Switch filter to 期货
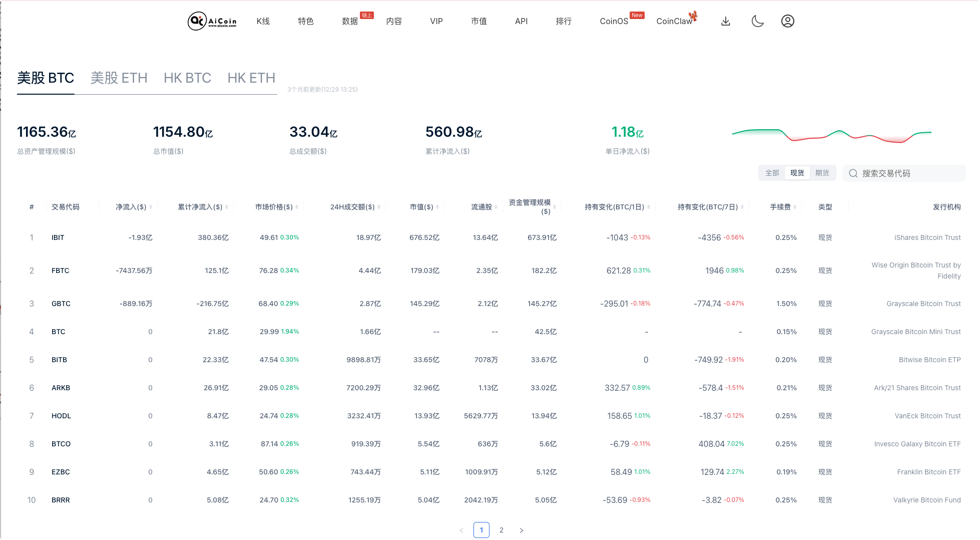The width and height of the screenshot is (980, 540). point(822,172)
